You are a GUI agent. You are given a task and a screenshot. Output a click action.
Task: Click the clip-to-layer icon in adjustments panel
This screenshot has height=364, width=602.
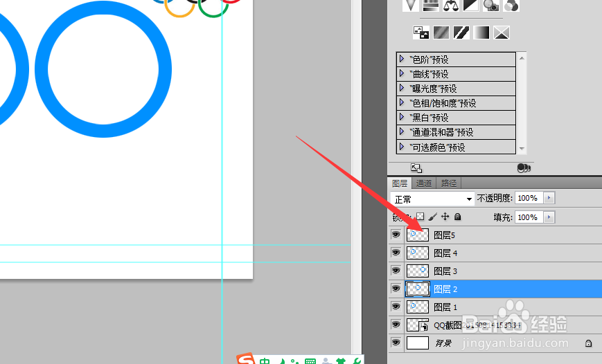pyautogui.click(x=524, y=168)
